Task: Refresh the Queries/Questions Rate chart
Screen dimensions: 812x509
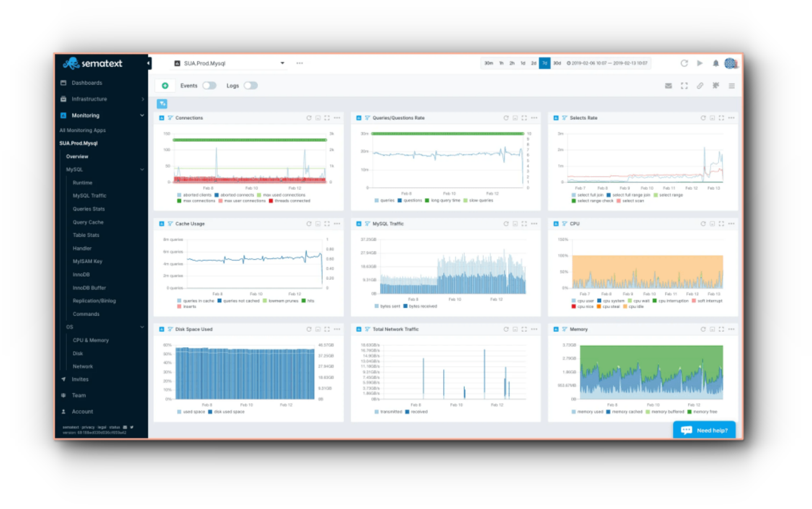Action: pyautogui.click(x=506, y=118)
